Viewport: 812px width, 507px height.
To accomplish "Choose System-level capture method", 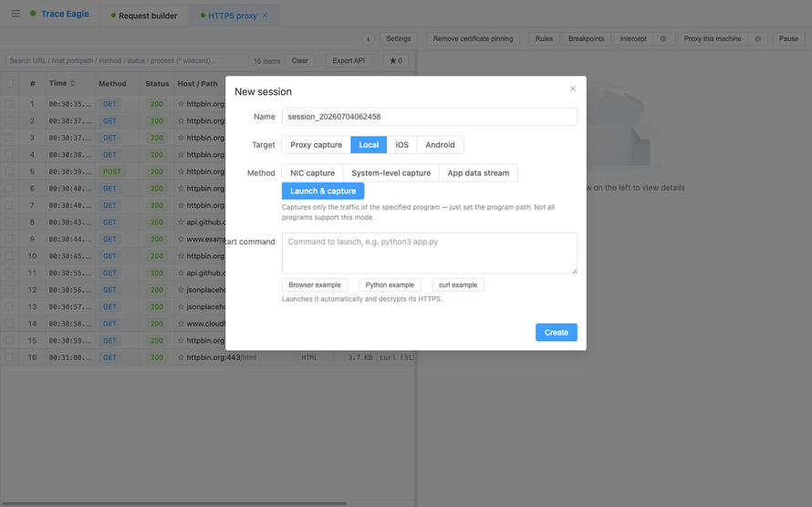I will pyautogui.click(x=391, y=172).
